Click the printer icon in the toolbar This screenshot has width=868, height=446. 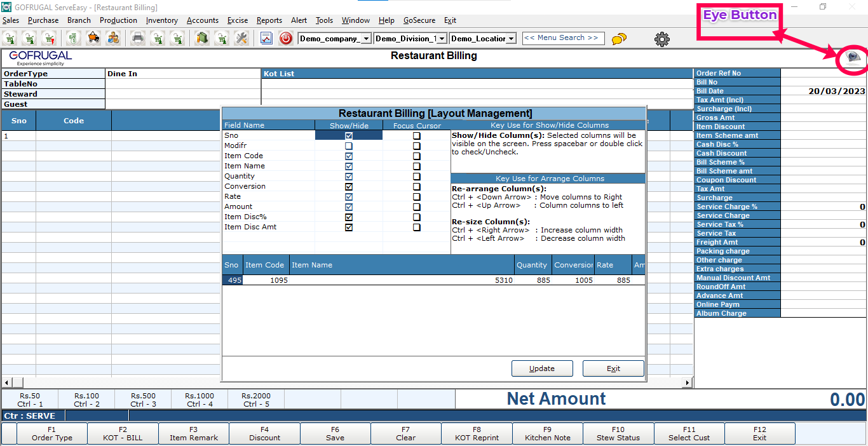coord(137,38)
